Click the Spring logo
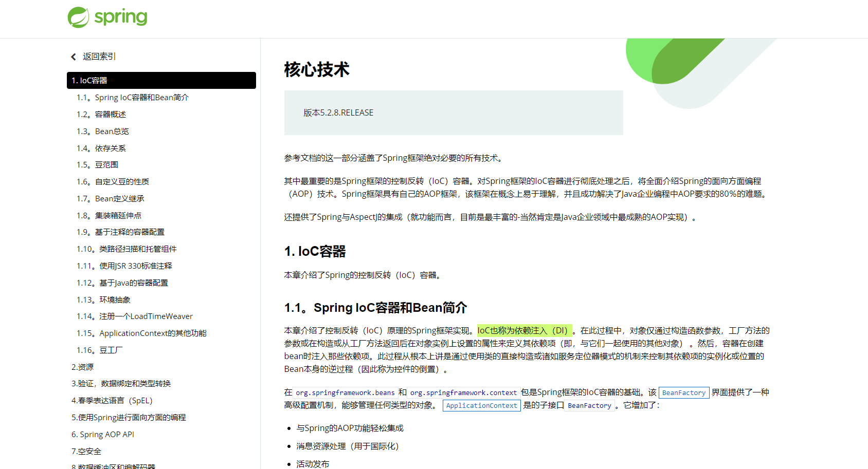 (107, 17)
